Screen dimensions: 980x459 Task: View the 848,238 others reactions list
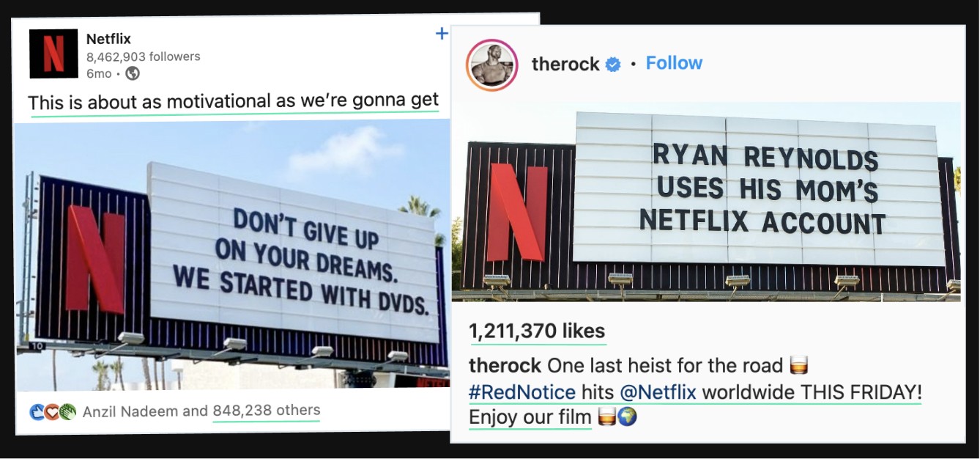267,411
